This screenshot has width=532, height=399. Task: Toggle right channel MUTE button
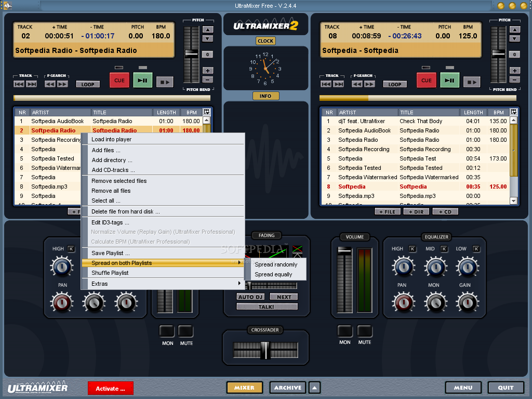click(x=365, y=331)
